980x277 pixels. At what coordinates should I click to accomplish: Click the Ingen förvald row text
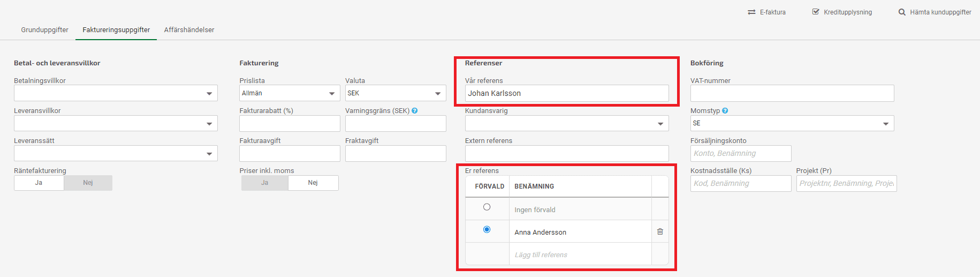(x=535, y=209)
